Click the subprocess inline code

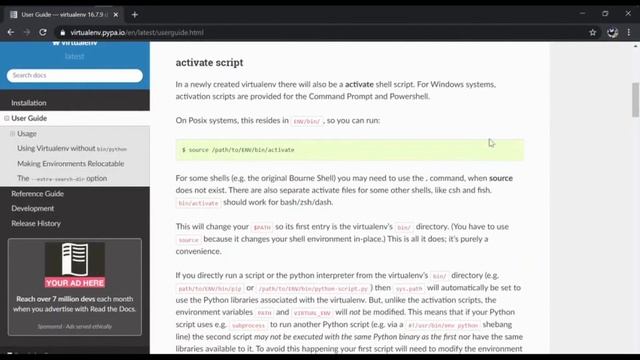pyautogui.click(x=248, y=325)
